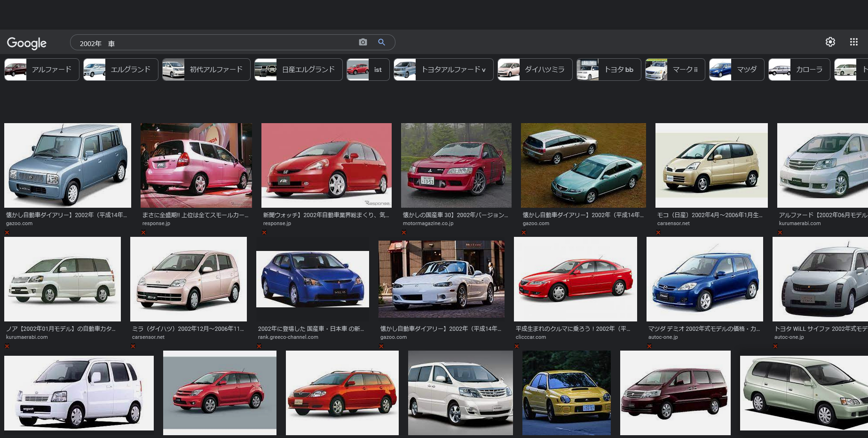Click the Google logo

click(x=27, y=43)
